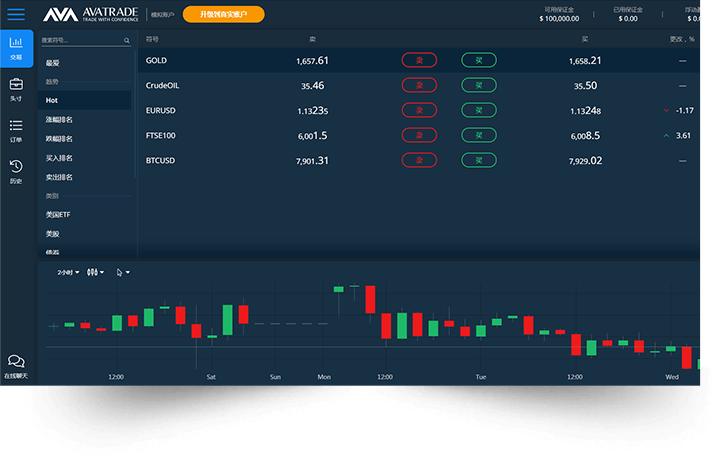Open the hamburger menu icon

[16, 14]
